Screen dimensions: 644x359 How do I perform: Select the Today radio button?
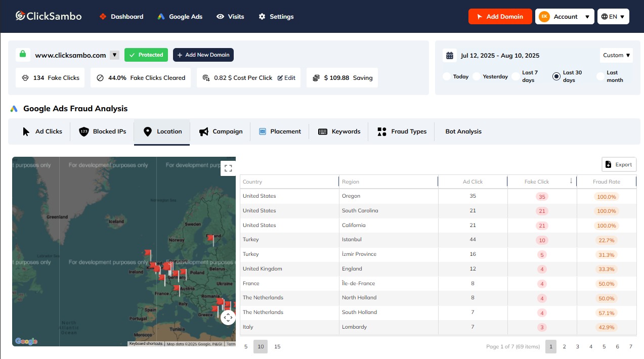447,76
